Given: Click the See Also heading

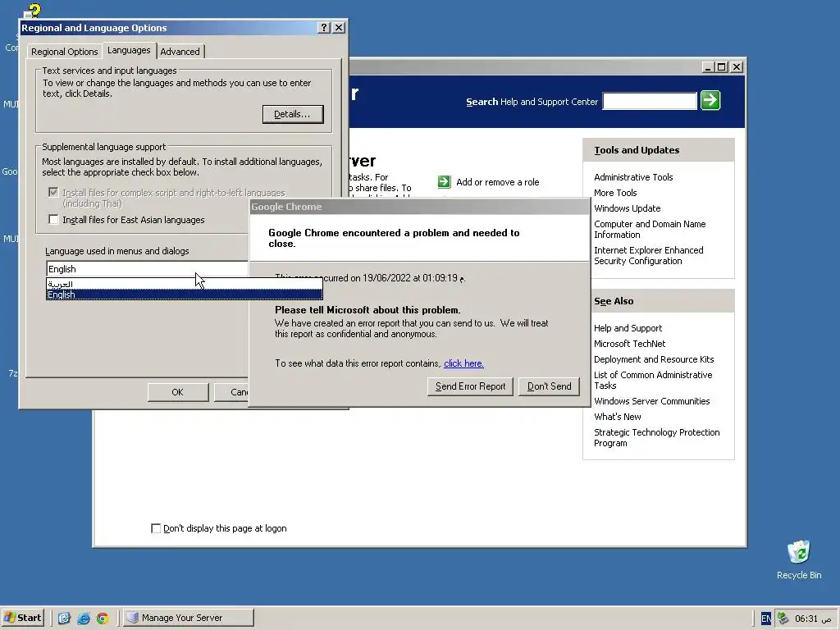Looking at the screenshot, I should [614, 302].
